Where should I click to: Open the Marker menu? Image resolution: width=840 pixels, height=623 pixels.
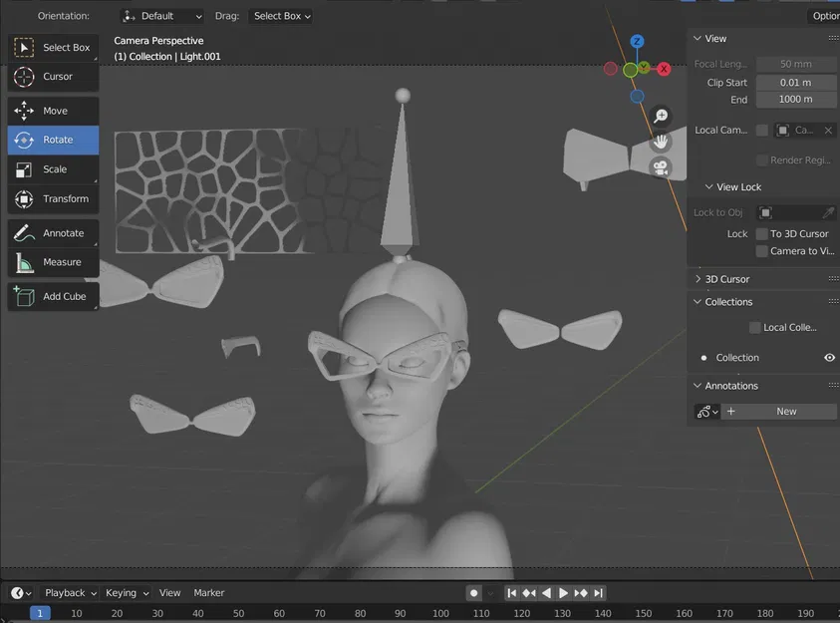click(x=209, y=593)
